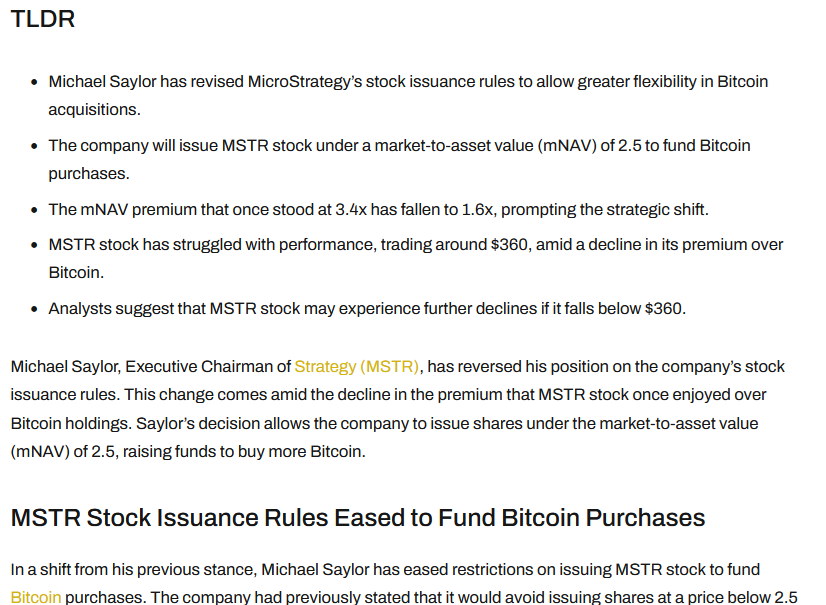The height and width of the screenshot is (605, 826).
Task: Click the words Executive Chairman in the paragraph
Action: [x=206, y=367]
